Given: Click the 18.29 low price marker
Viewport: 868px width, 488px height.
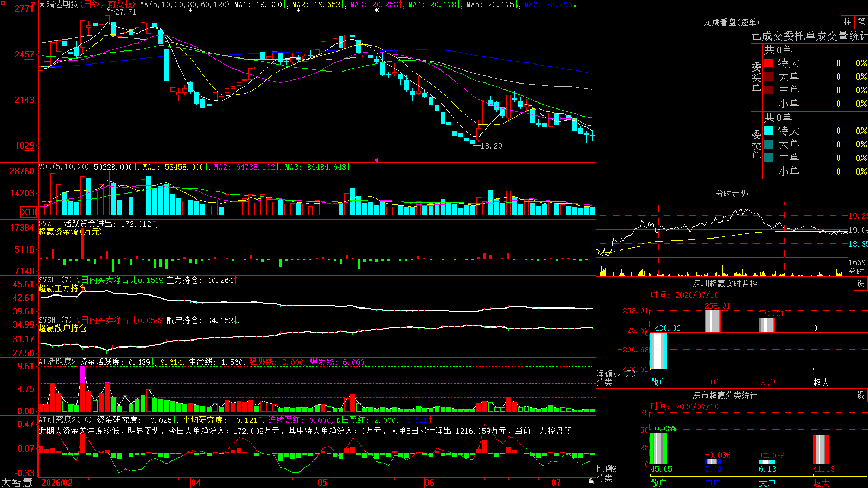Looking at the screenshot, I should coord(492,146).
